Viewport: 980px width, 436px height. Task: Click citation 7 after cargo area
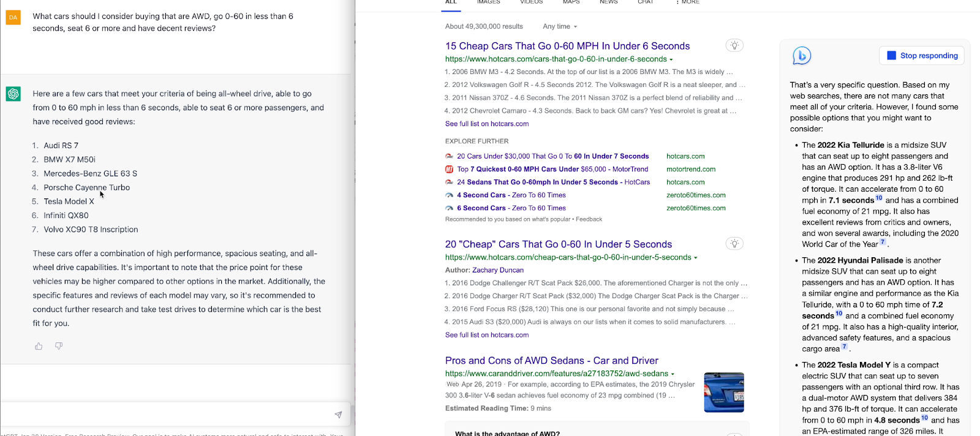coord(844,347)
